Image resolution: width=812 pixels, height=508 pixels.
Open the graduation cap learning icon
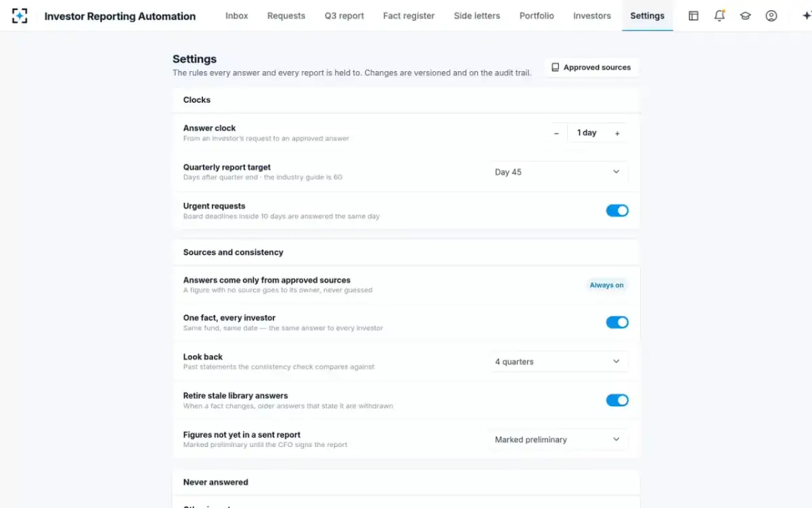pyautogui.click(x=745, y=16)
